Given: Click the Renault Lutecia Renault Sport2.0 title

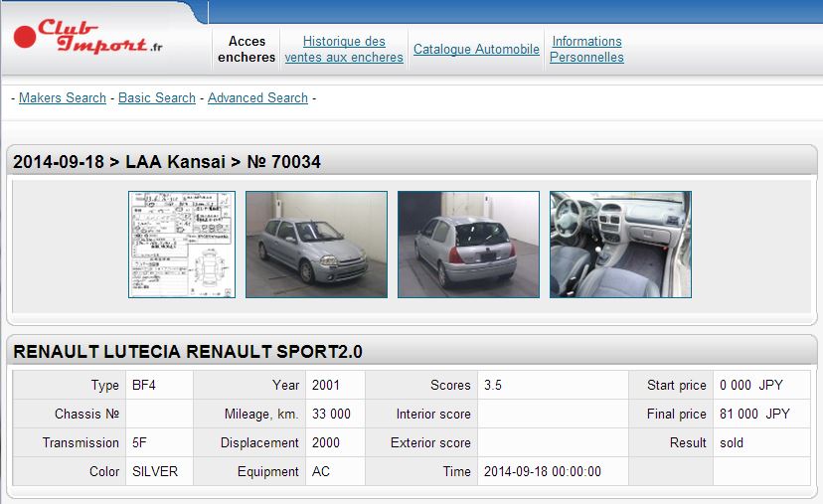Looking at the screenshot, I should coord(188,352).
